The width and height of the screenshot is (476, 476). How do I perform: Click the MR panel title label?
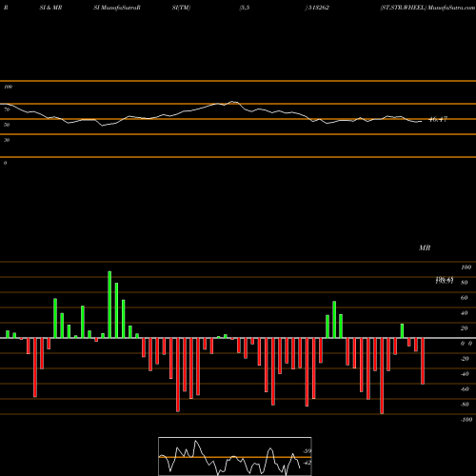click(425, 248)
